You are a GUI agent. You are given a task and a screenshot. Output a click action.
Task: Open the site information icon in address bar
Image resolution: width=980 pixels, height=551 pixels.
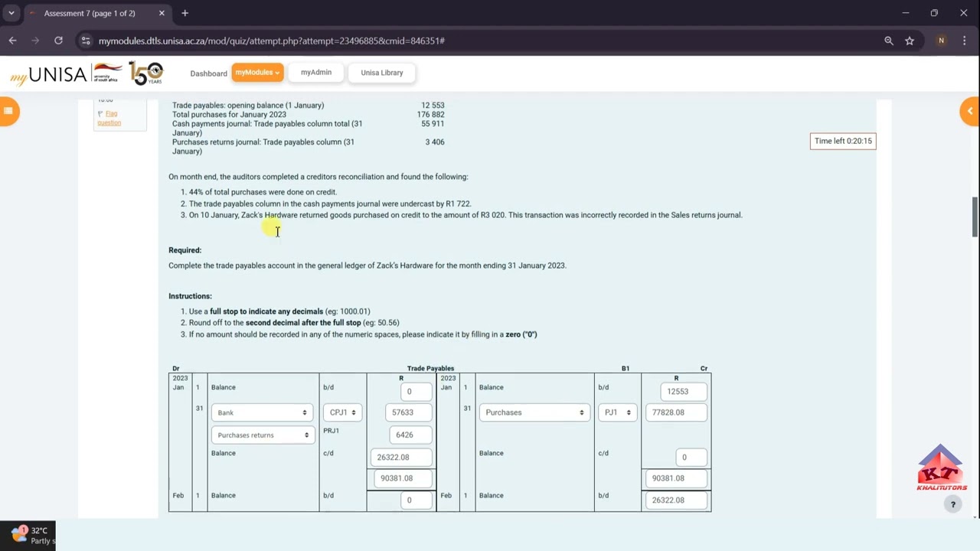tap(85, 41)
